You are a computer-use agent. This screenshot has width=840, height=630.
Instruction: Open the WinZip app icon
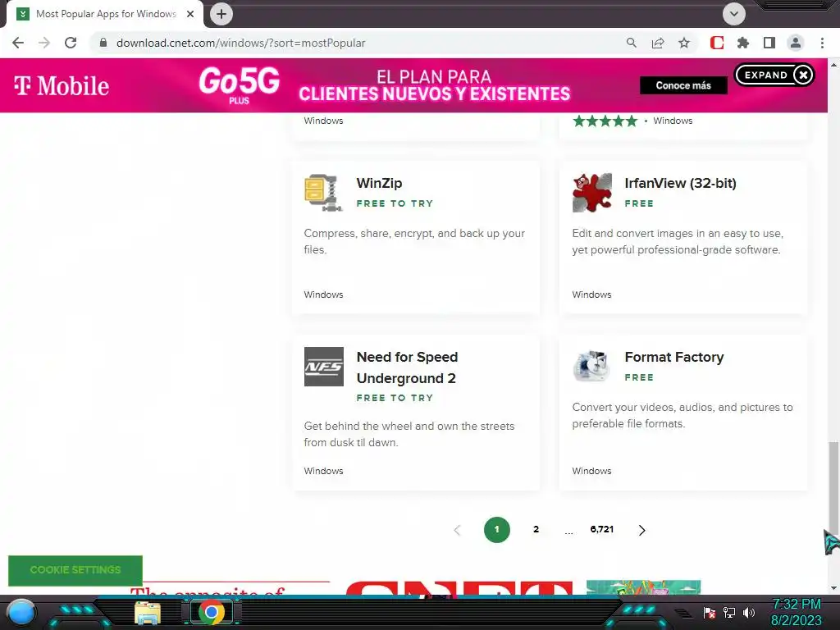323,192
